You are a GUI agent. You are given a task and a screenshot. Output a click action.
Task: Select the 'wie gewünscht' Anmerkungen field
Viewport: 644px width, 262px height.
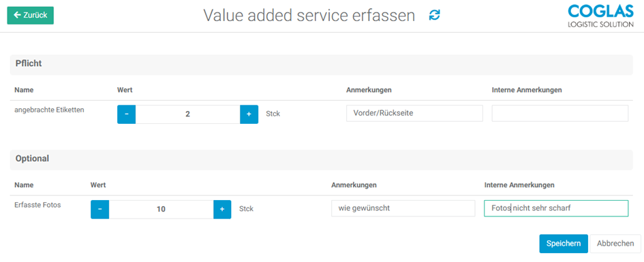[x=403, y=208]
